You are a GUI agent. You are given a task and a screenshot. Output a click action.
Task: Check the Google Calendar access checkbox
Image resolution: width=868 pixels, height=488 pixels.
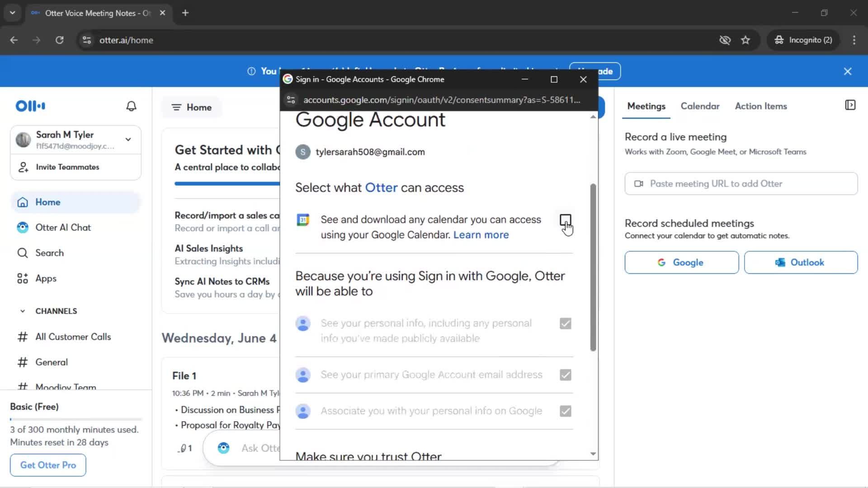pos(565,220)
